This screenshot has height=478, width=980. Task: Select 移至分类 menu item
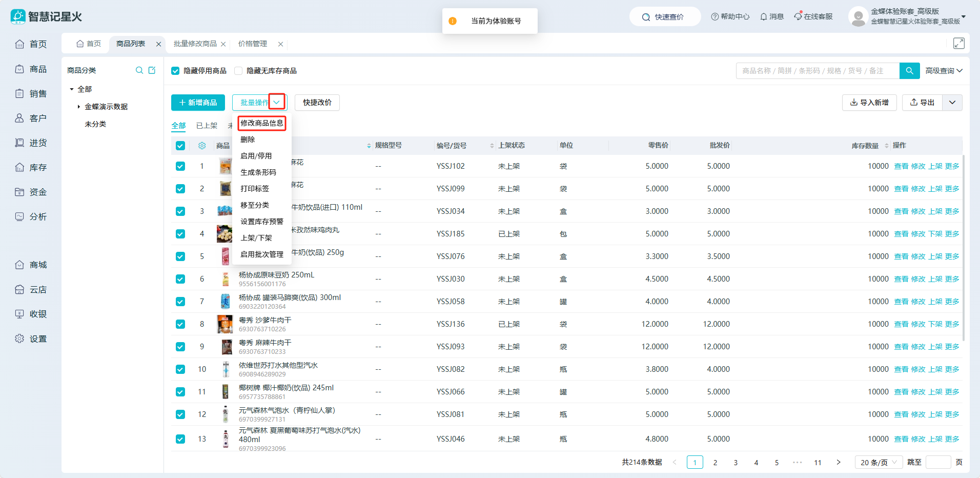pyautogui.click(x=262, y=205)
